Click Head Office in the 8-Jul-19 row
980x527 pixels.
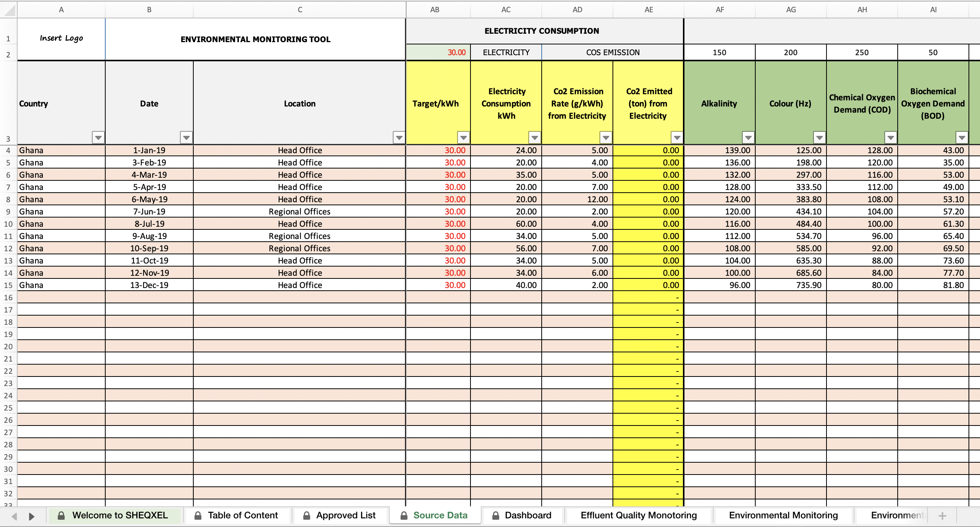click(300, 224)
